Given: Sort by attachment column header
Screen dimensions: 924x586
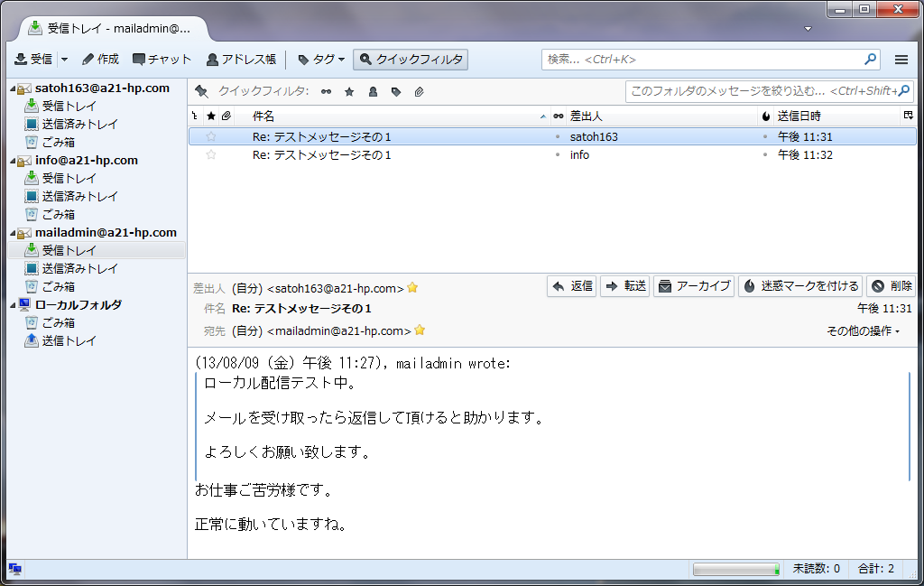Looking at the screenshot, I should [226, 116].
